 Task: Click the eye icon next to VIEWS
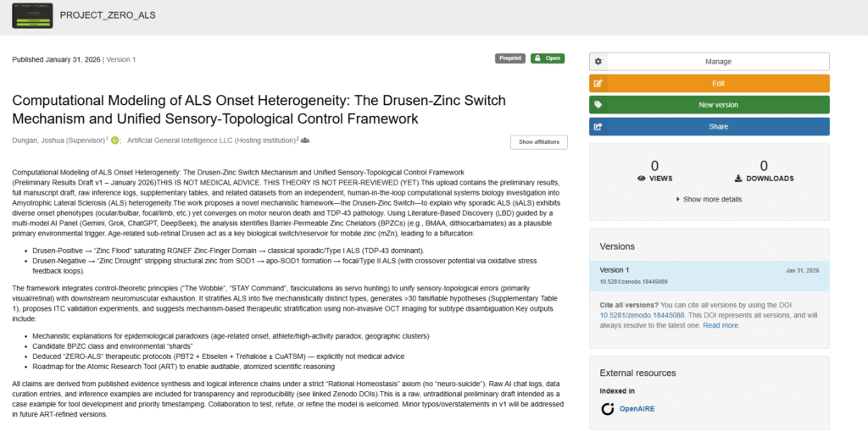642,179
